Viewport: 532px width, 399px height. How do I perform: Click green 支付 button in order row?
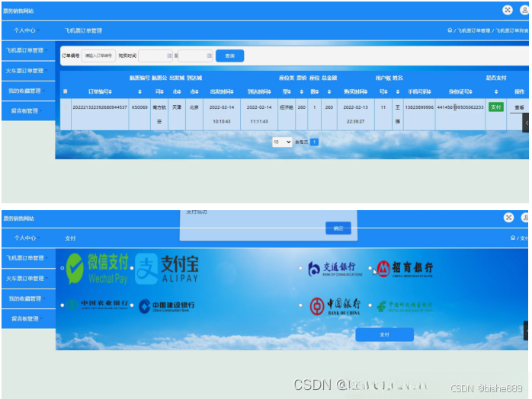point(495,107)
